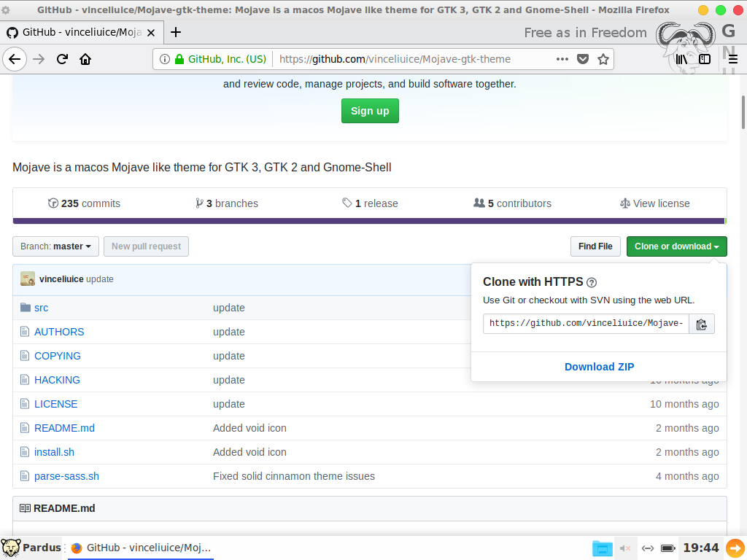Bookmark this page with the star icon
This screenshot has height=560, width=747.
(x=603, y=59)
